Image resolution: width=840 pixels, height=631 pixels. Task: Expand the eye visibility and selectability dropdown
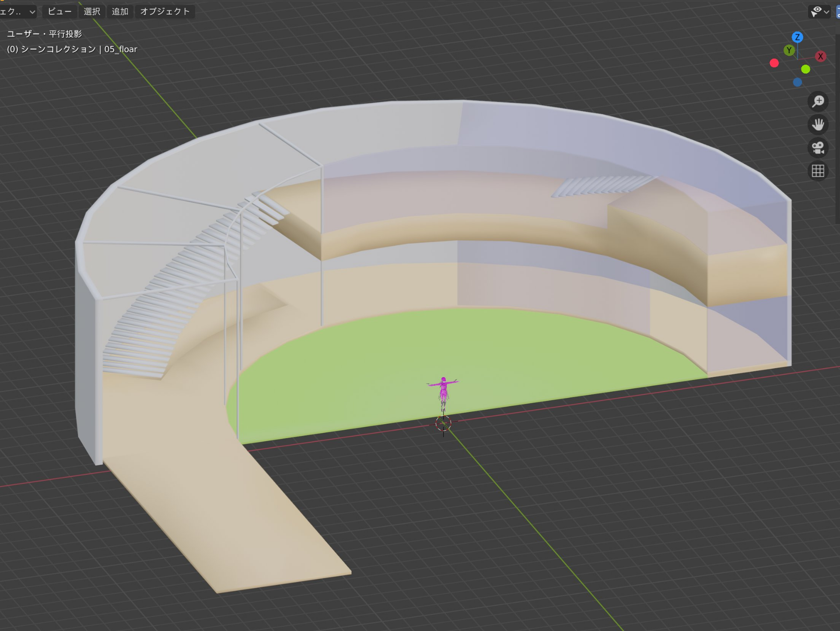(819, 12)
